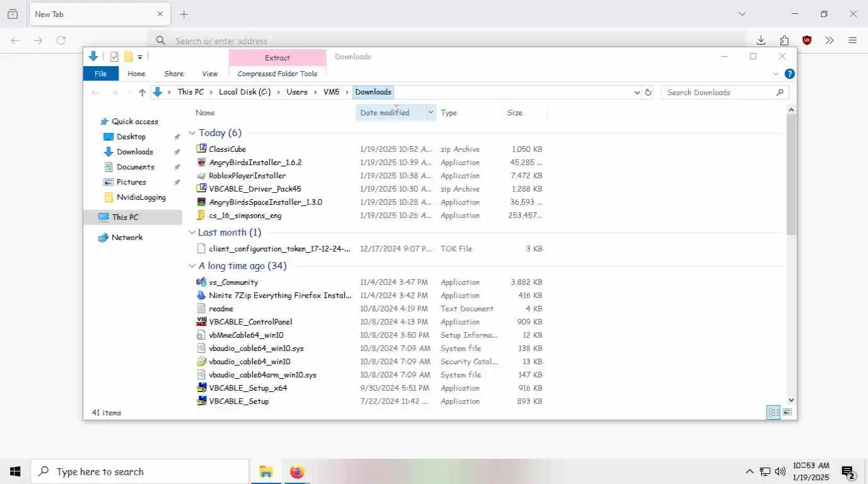
Task: Sort by the Name column header
Action: tap(205, 113)
